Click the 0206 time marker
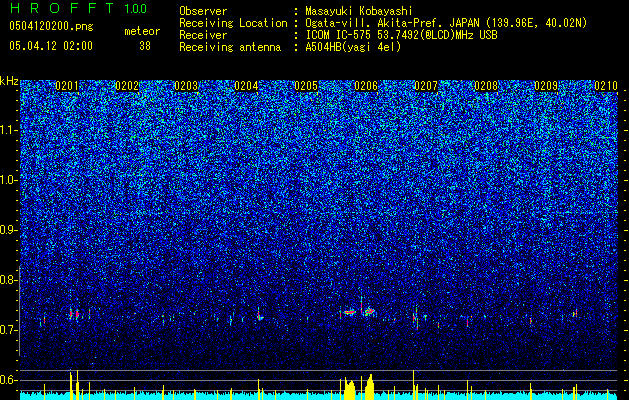 tap(366, 86)
